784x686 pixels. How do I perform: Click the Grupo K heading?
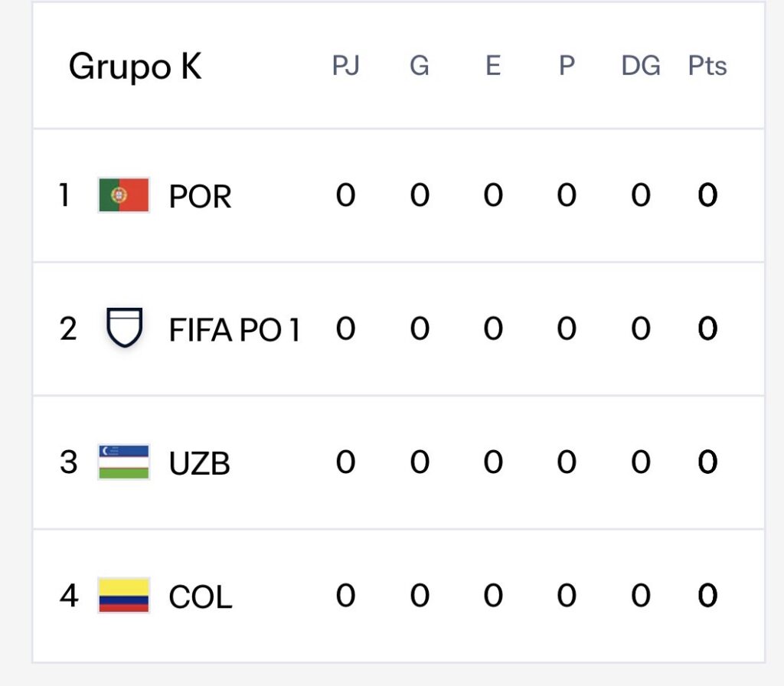136,67
